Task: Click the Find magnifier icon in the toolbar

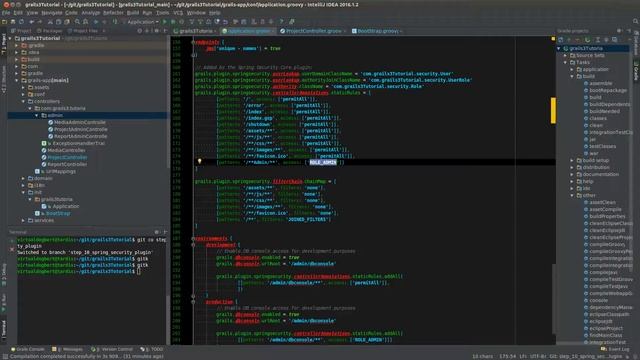Action: point(77,22)
